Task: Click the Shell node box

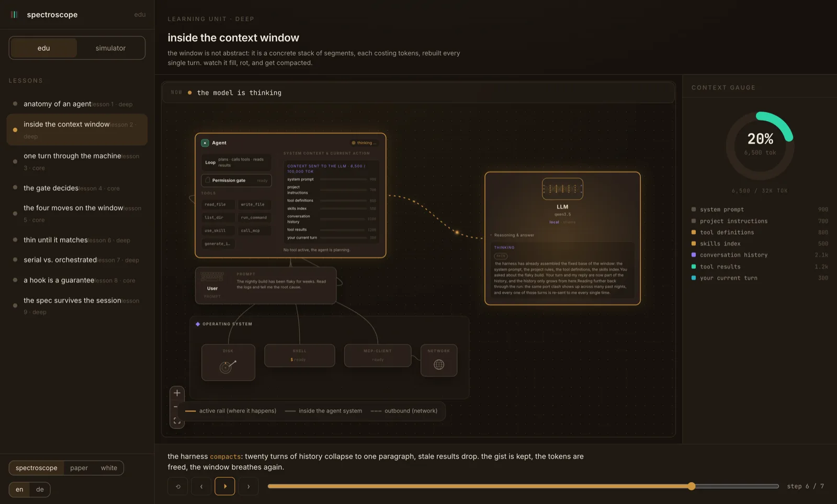Action: click(300, 356)
